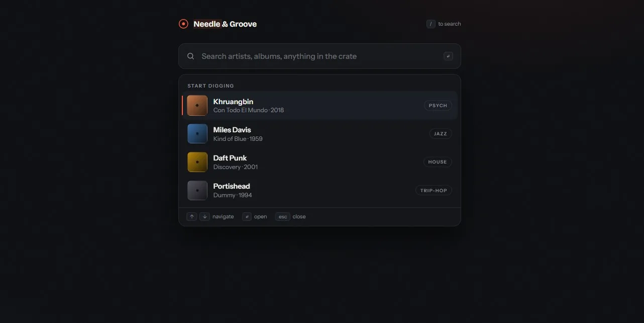Screen dimensions: 644x323
Task: Click the START DIGGING section heading
Action: tap(210, 86)
